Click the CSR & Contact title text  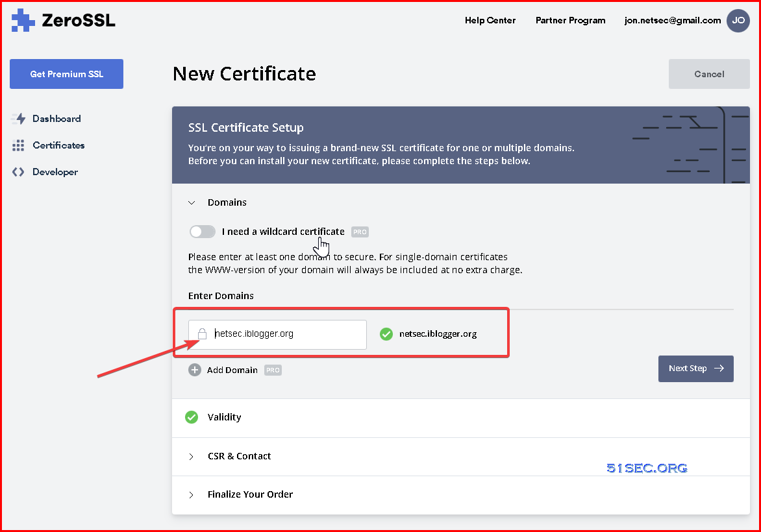239,456
